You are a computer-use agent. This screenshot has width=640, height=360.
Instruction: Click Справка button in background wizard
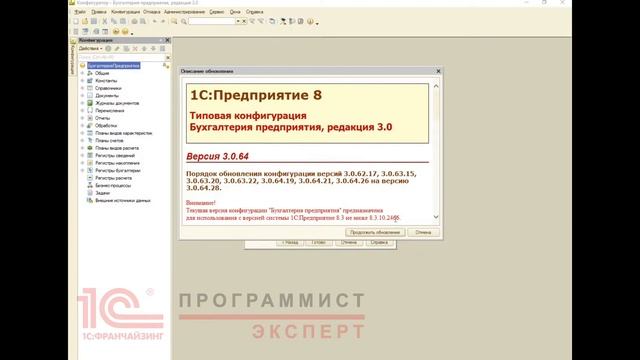[x=379, y=242]
